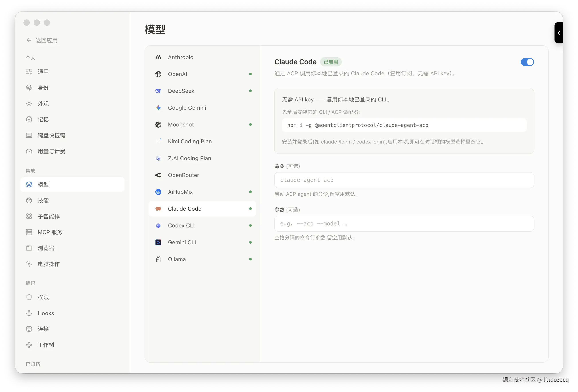578x392 pixels.
Task: Click the 模型 layers icon in sidebar
Action: tap(29, 184)
